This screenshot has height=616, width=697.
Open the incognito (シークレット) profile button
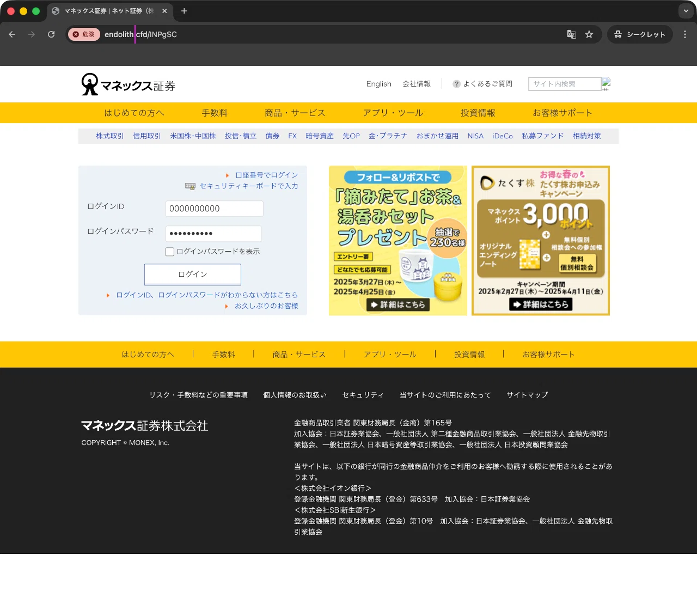(640, 34)
